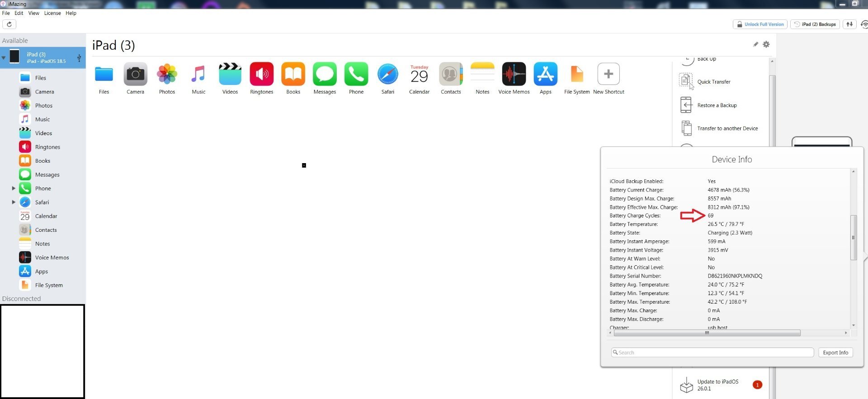
Task: Open the transfers arrows button in the toolbar
Action: [x=850, y=24]
